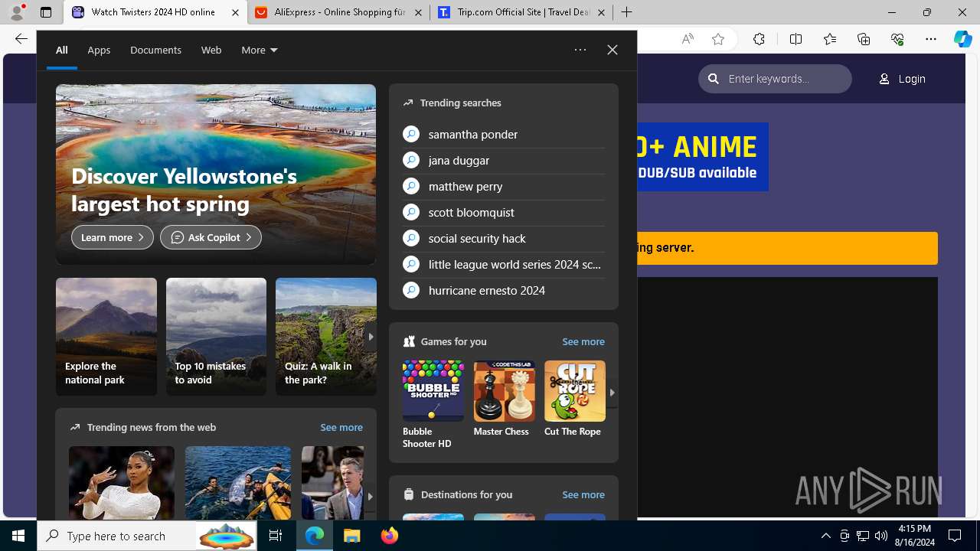Viewport: 980px width, 551px height.
Task: Show more games with right arrow
Action: coord(612,393)
